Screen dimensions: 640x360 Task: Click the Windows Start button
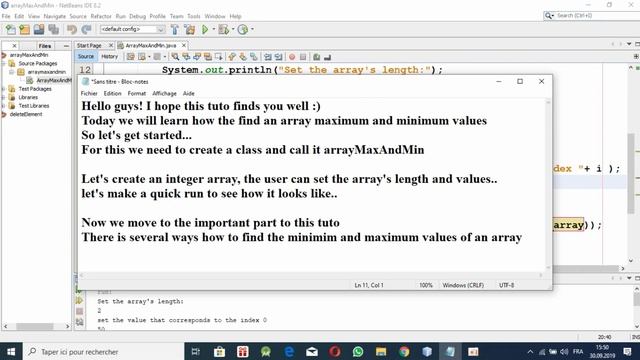pyautogui.click(x=11, y=351)
